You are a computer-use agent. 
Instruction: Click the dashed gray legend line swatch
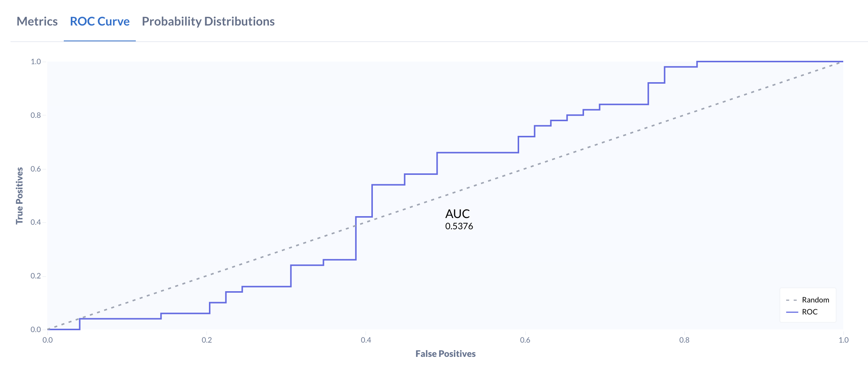[x=791, y=300]
